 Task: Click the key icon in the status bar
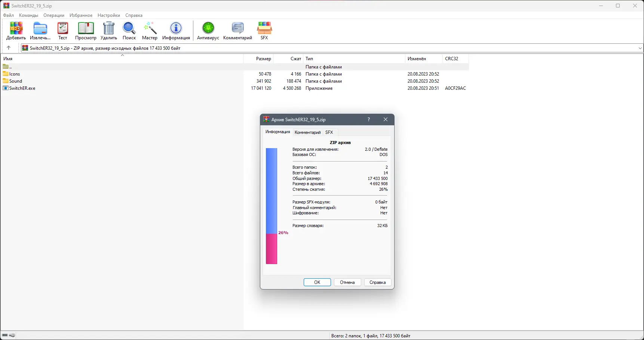click(x=12, y=336)
